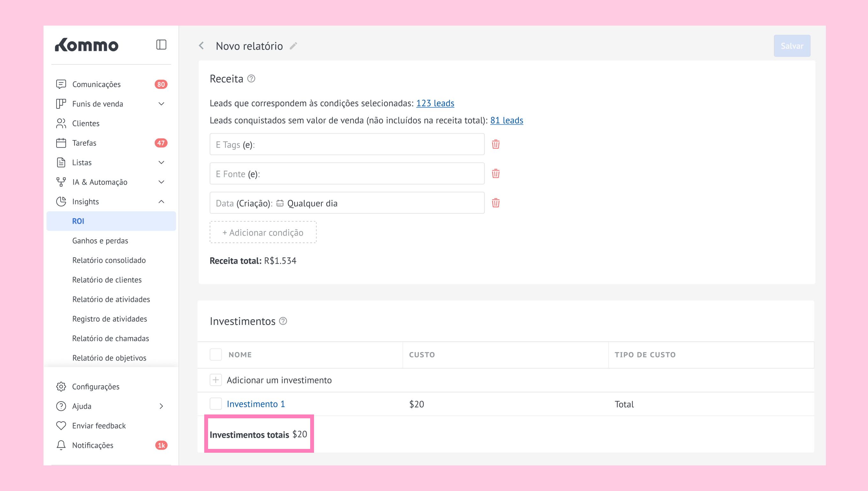Click the Receita help question mark
868x491 pixels.
point(251,78)
